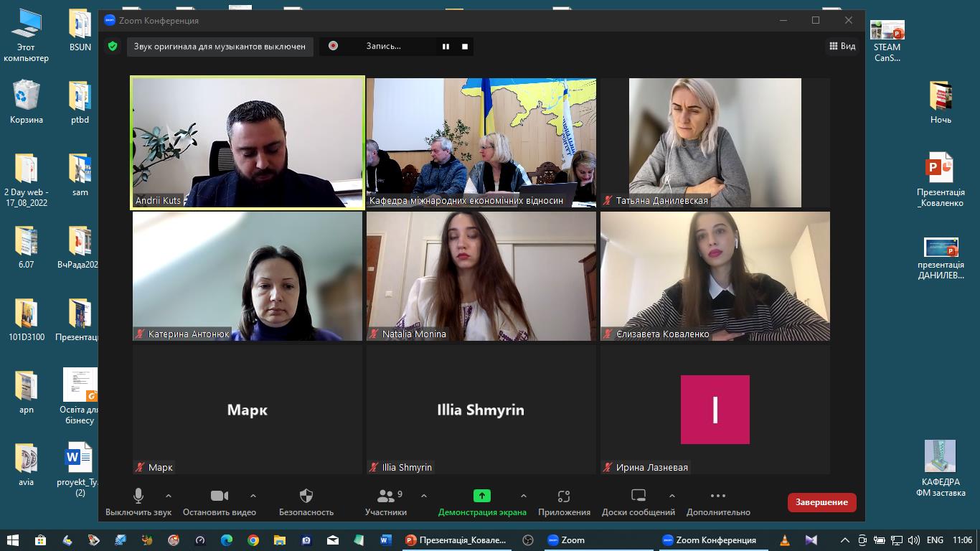Open PowerPoint Презентація_Ковале taskbar item

[x=456, y=540]
